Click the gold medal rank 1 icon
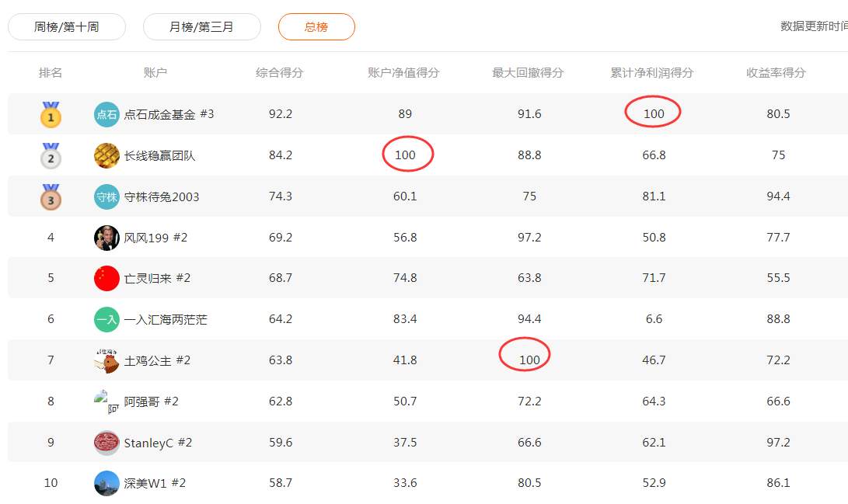Screen dimensions: 848x504 pyautogui.click(x=51, y=114)
